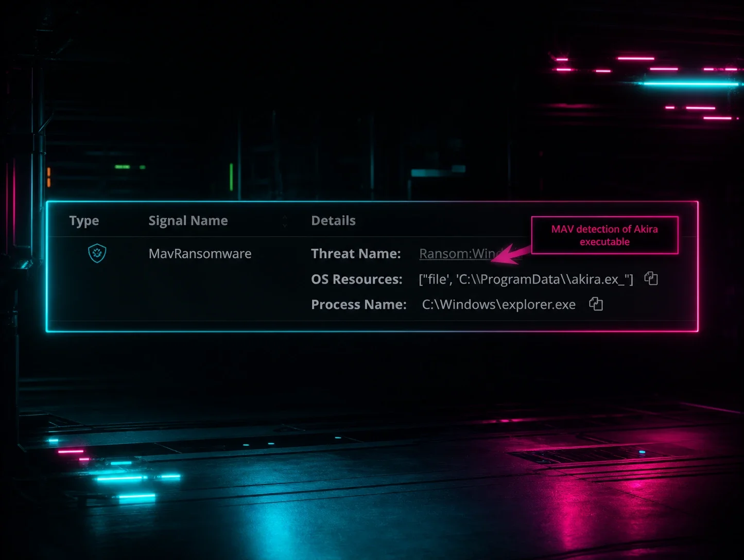
Task: Copy the Process Name value
Action: tap(596, 304)
